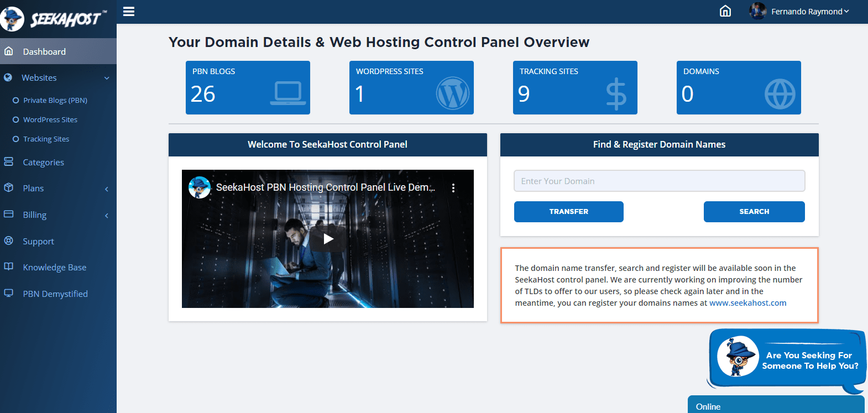Click the WordPress logo icon on the card
The image size is (868, 413).
(x=453, y=93)
